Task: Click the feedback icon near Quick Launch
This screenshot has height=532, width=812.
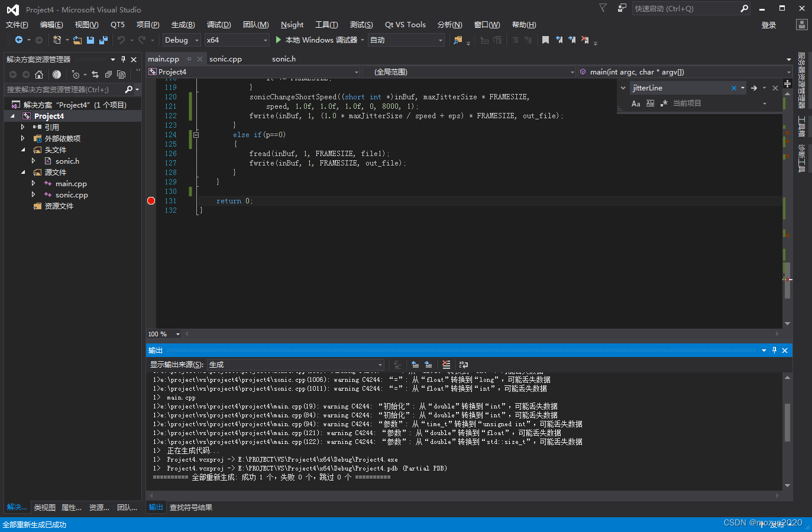Action: click(622, 8)
